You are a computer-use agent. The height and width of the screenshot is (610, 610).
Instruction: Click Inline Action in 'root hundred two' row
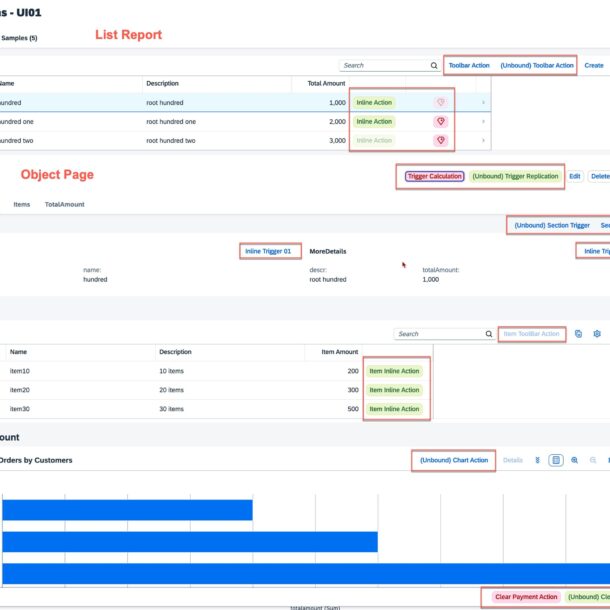(x=374, y=140)
